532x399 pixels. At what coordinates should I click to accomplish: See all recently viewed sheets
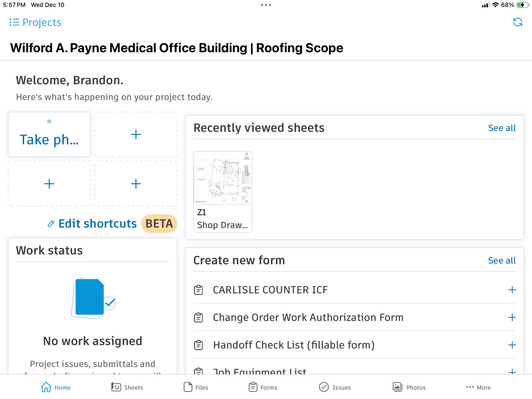tap(501, 128)
